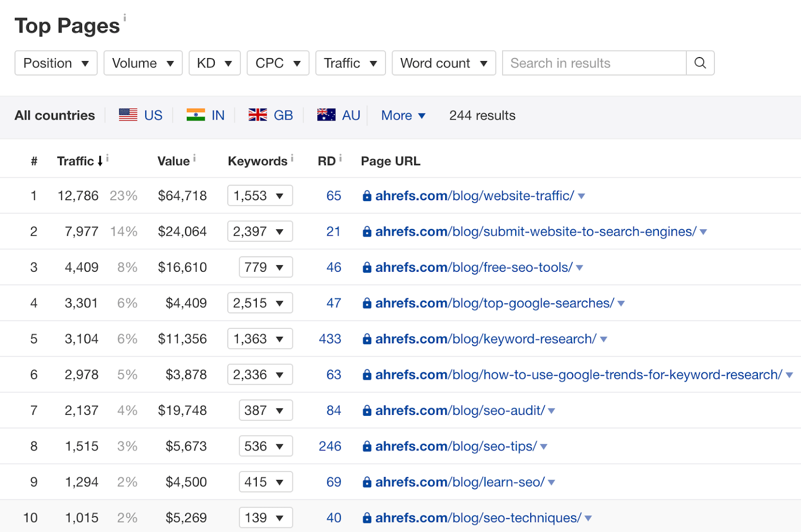Select the All countries tab
801x532 pixels.
[x=55, y=116]
